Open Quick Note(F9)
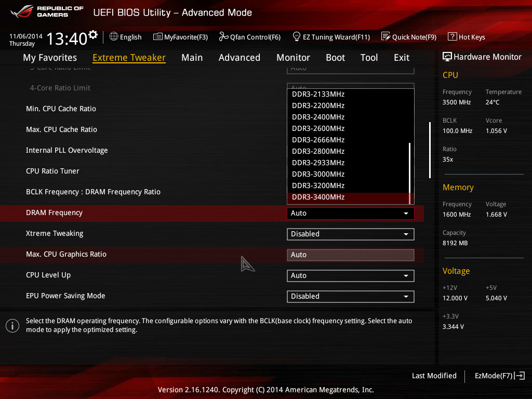 pos(409,37)
